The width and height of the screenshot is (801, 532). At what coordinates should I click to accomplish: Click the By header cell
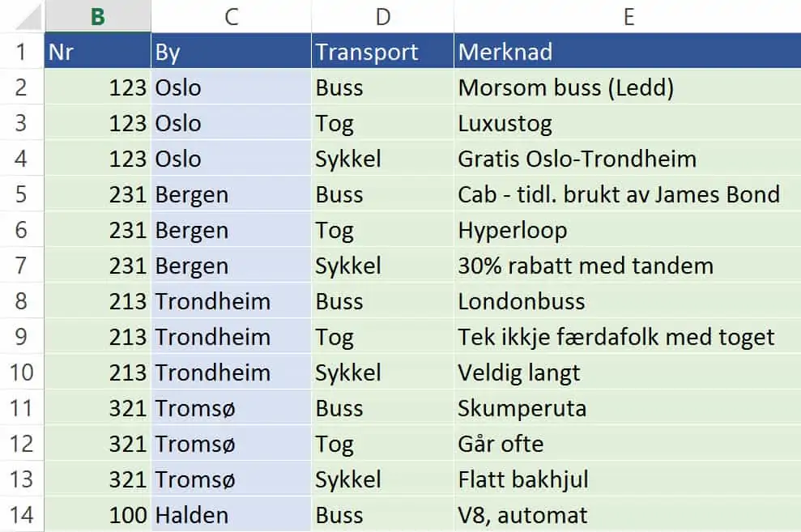click(x=231, y=51)
